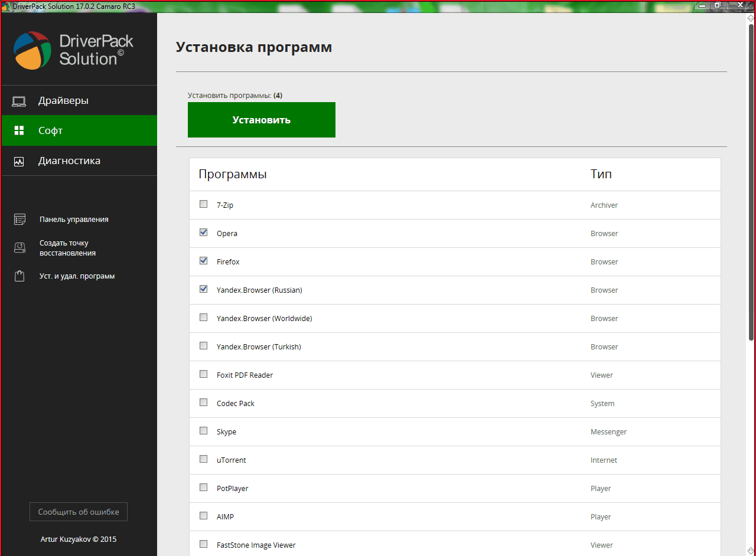
Task: Check Yandex.Browser (Turkish) checkbox
Action: coord(204,346)
